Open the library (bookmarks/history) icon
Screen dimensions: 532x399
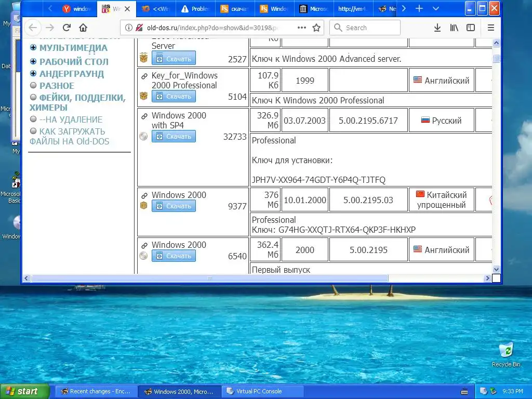pyautogui.click(x=454, y=28)
